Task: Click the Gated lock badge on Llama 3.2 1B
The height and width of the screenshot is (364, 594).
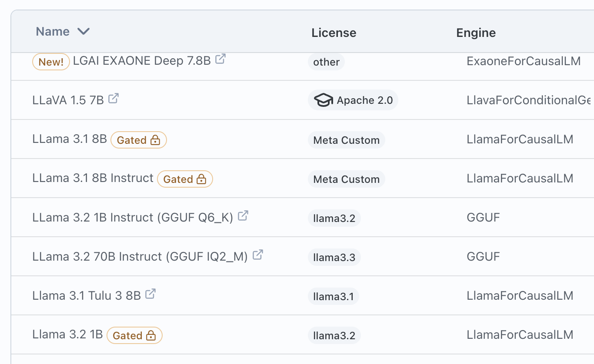Action: [x=134, y=335]
